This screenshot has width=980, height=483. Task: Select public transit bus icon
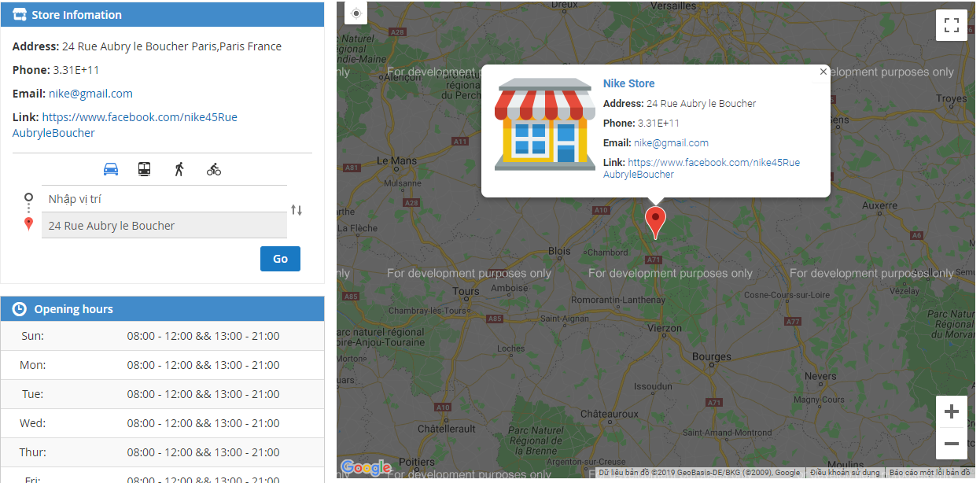click(144, 169)
